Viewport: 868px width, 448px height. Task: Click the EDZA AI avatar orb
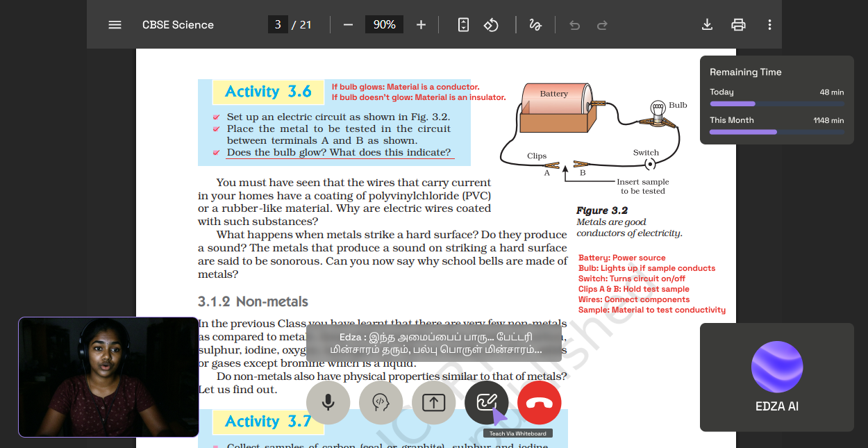pyautogui.click(x=777, y=367)
